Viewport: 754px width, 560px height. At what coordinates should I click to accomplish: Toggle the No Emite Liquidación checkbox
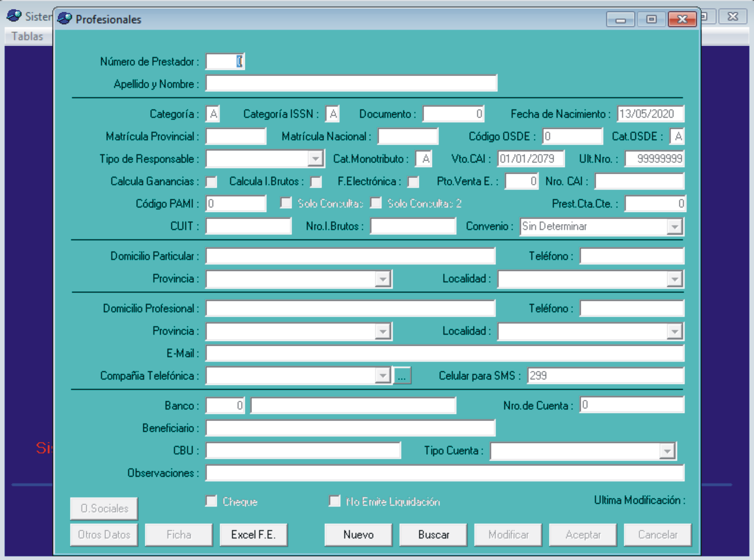(x=335, y=501)
